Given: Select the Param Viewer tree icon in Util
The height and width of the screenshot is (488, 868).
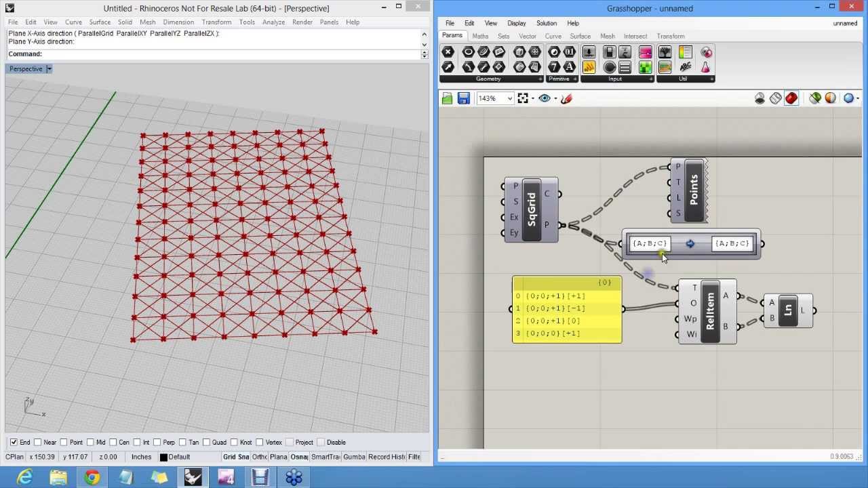Looking at the screenshot, I should 665,52.
